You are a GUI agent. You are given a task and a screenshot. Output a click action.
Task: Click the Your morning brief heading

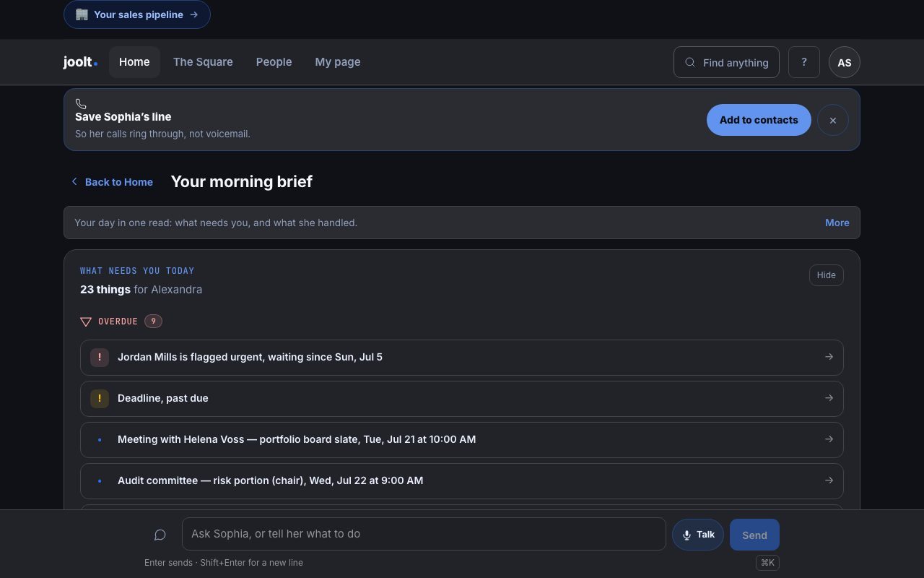pos(242,182)
